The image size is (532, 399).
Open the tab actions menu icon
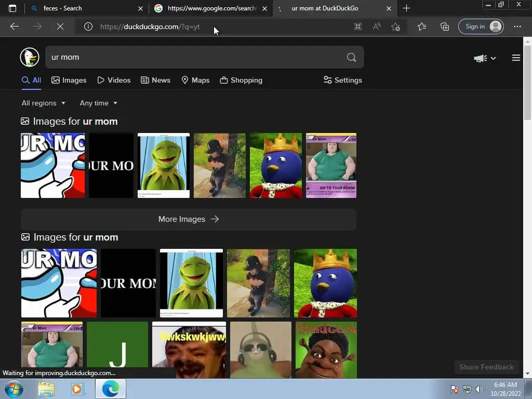(12, 8)
